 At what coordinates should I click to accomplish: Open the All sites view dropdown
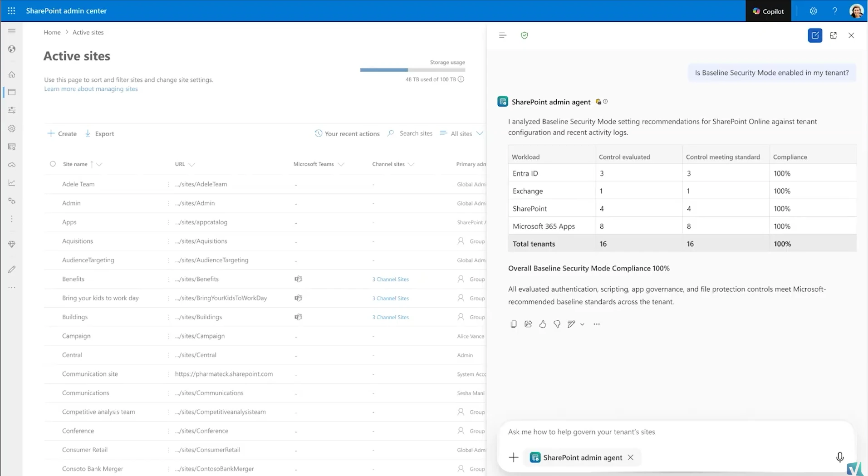click(x=461, y=133)
